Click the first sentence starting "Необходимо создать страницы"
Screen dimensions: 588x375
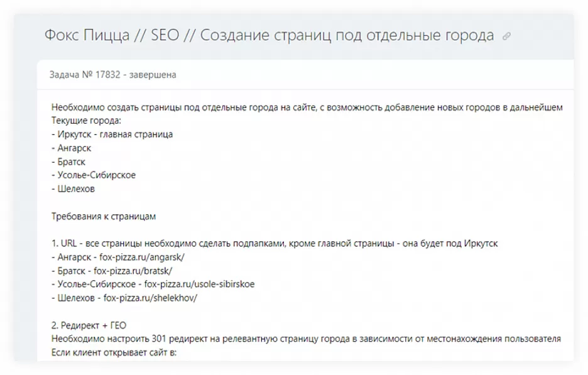(x=307, y=107)
